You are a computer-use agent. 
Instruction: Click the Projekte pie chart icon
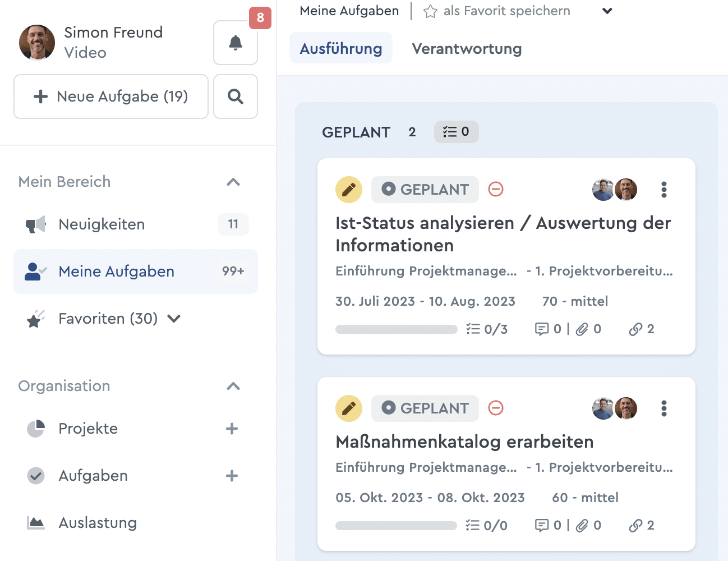click(x=36, y=429)
